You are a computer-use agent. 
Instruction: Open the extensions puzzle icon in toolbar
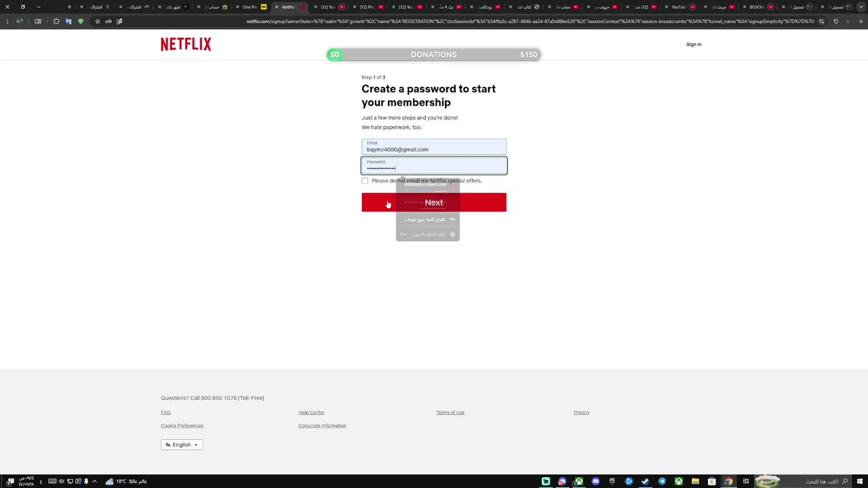coord(56,21)
